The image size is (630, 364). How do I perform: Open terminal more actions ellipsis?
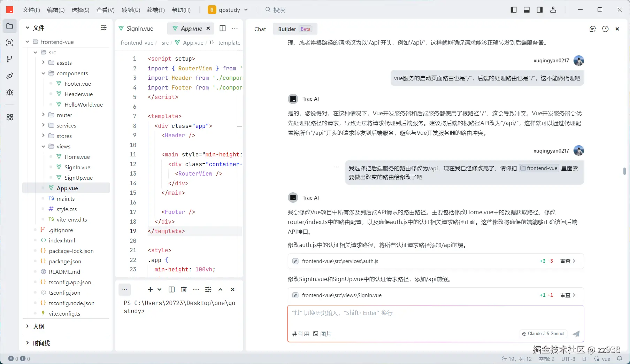tap(196, 289)
